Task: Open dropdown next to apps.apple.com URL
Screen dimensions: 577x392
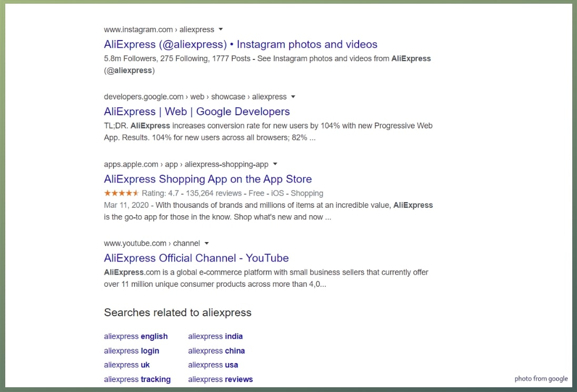Action: click(x=275, y=164)
